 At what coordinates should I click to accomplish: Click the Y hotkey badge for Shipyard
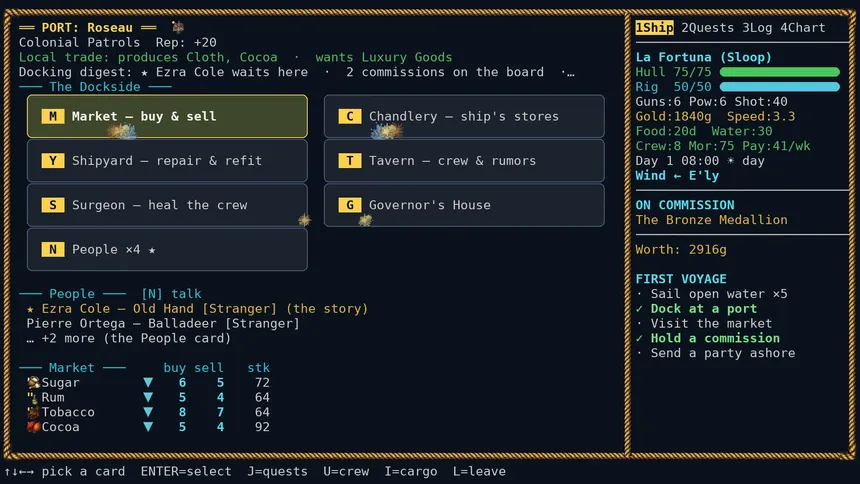point(53,161)
